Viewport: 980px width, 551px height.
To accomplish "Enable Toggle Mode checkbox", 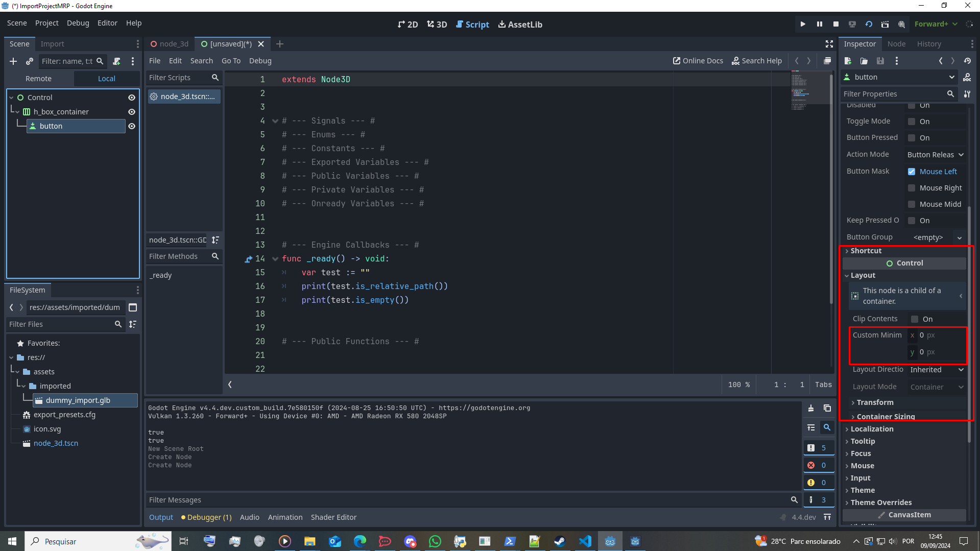I will 912,122.
